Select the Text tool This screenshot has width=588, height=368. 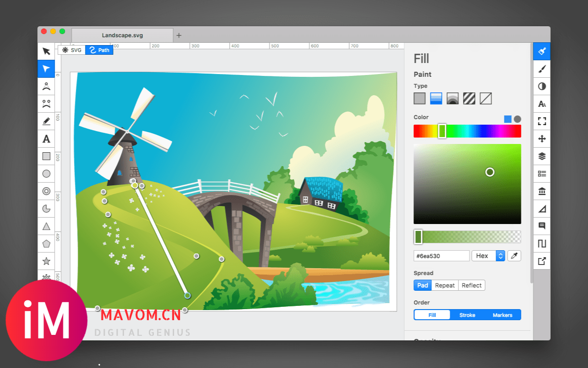pyautogui.click(x=46, y=138)
